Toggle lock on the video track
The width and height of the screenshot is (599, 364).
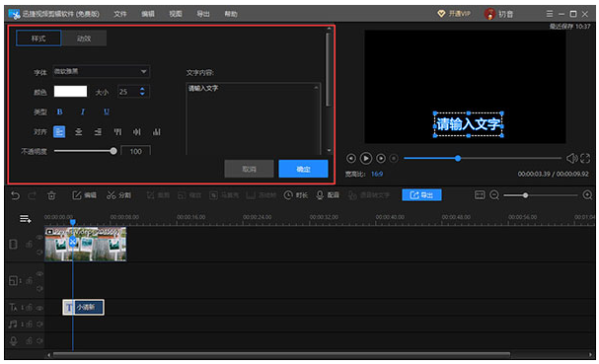pos(29,244)
